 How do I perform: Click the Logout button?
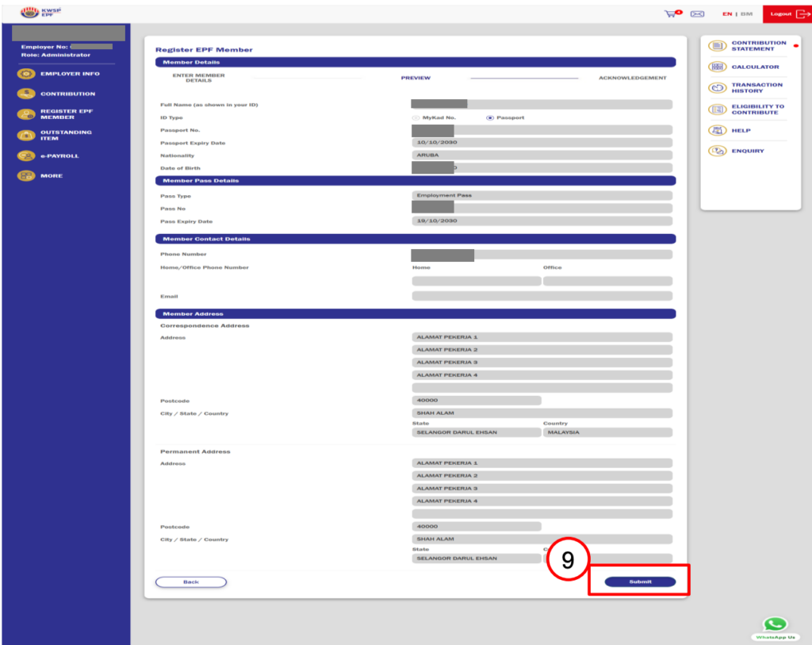[x=786, y=13]
